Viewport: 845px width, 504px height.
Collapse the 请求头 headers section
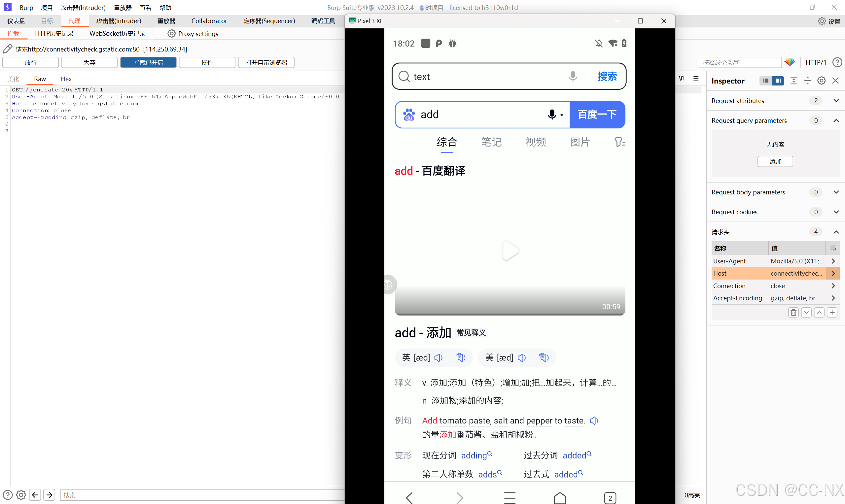836,232
